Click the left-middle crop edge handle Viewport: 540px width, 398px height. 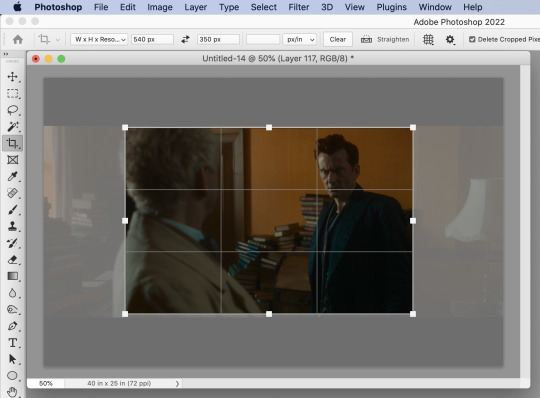[125, 221]
